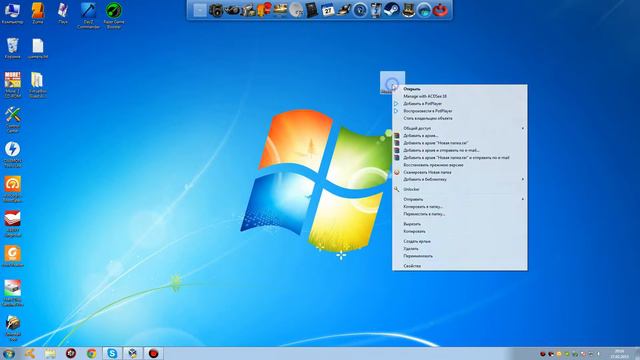This screenshot has height=360, width=640.
Task: Select the orange G icon on the desktop
Action: coord(13,256)
